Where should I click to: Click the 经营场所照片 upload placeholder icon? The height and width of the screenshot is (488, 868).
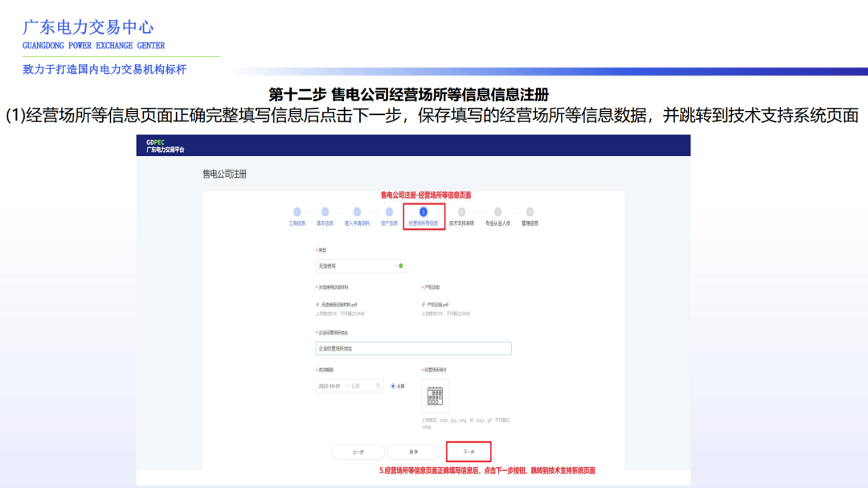pyautogui.click(x=435, y=395)
